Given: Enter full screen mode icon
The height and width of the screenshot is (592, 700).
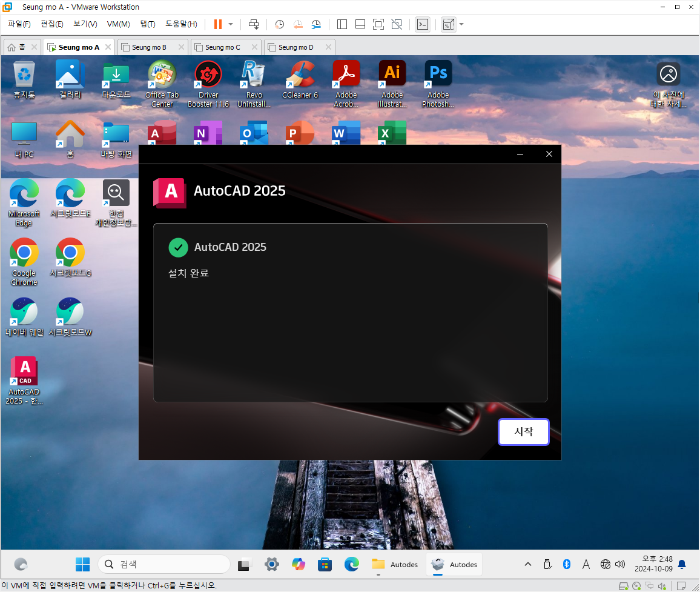Looking at the screenshot, I should tap(378, 24).
